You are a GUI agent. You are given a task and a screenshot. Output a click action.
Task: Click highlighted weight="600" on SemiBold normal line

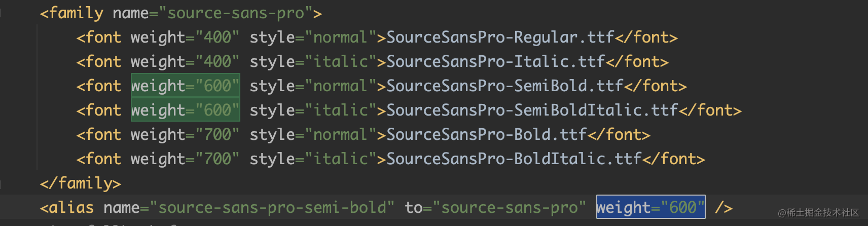pos(185,86)
